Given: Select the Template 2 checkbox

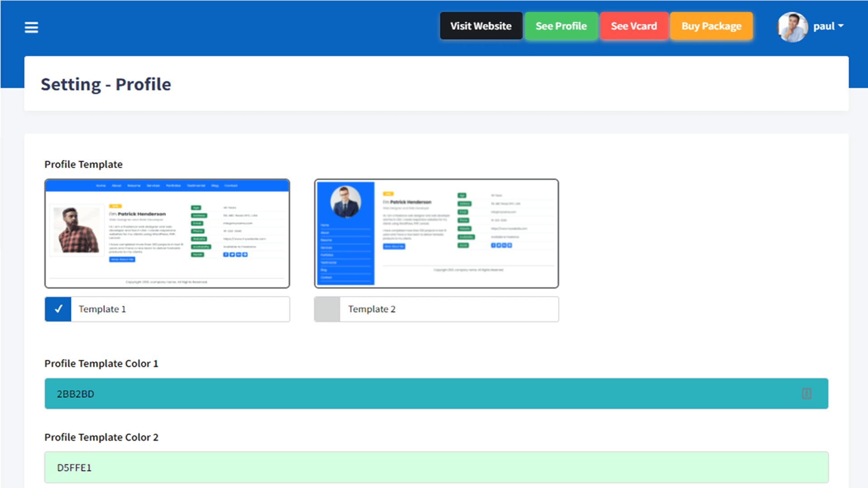Looking at the screenshot, I should tap(327, 309).
